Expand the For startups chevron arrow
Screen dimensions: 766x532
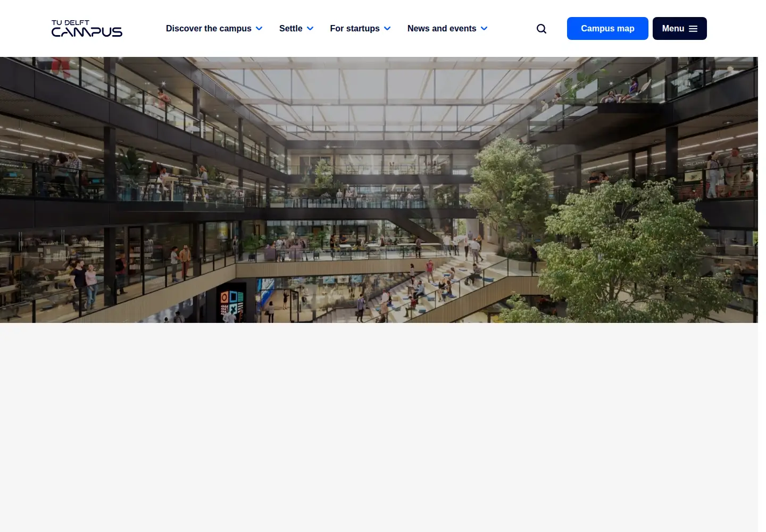click(x=387, y=29)
